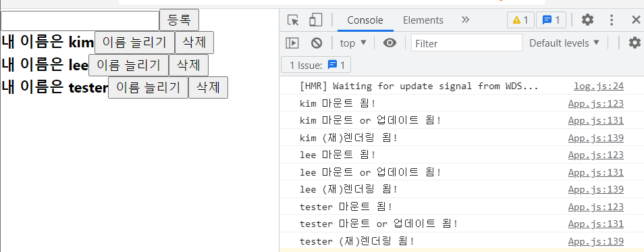Focus the name text input field

pyautogui.click(x=80, y=20)
